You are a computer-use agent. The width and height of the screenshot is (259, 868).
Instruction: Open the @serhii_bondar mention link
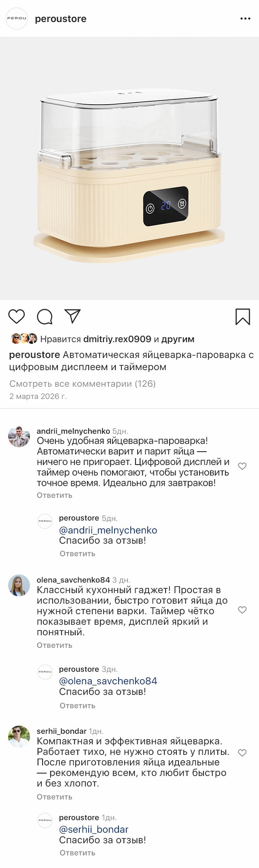point(93,829)
